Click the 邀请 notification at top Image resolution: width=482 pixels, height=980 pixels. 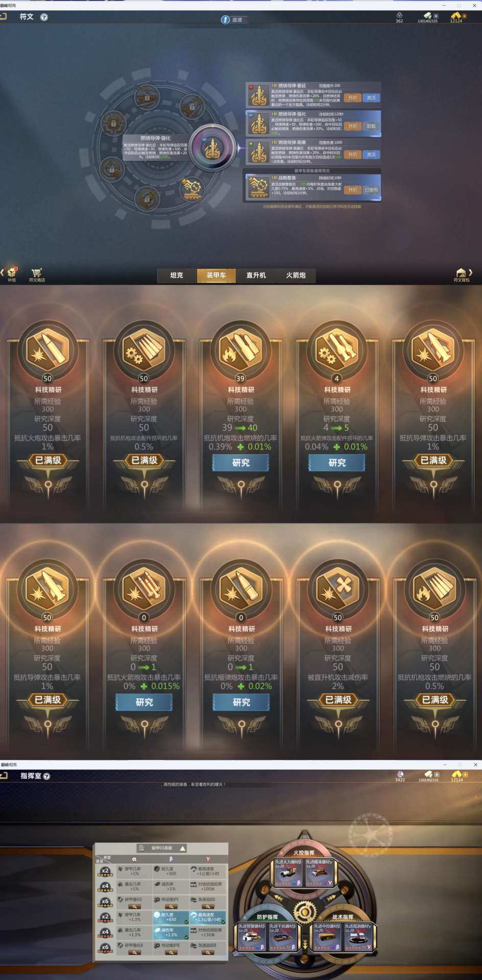coord(234,20)
